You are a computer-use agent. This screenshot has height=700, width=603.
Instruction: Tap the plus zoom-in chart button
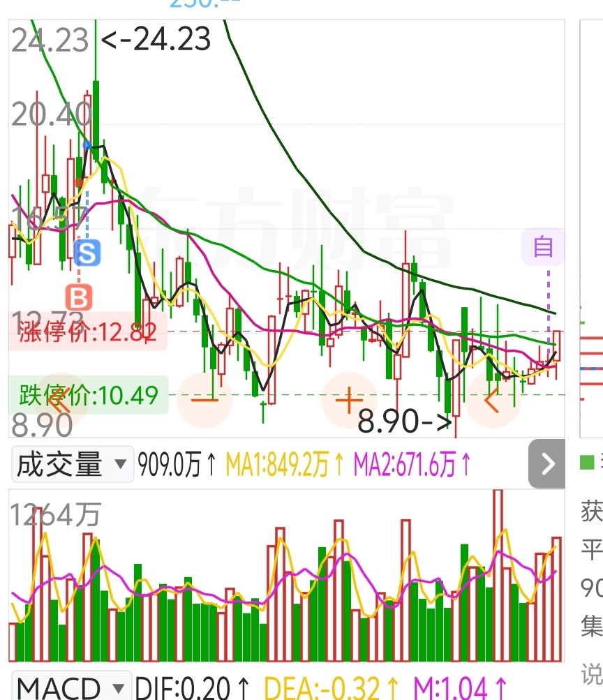349,400
